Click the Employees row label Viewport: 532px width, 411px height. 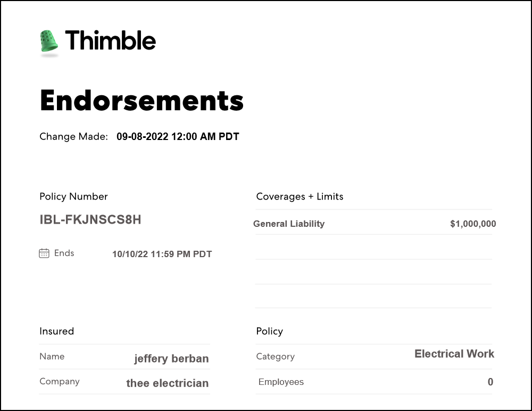pos(281,382)
